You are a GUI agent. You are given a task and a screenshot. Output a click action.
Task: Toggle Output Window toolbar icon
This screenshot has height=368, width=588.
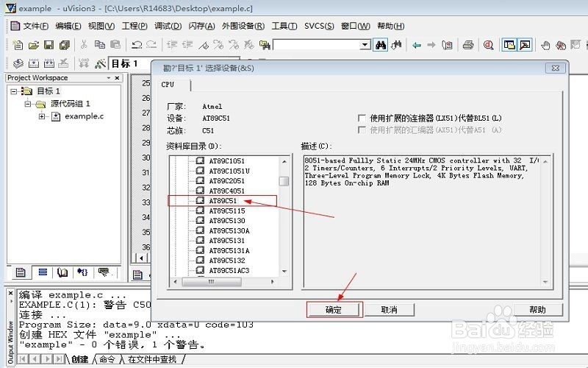[525, 45]
